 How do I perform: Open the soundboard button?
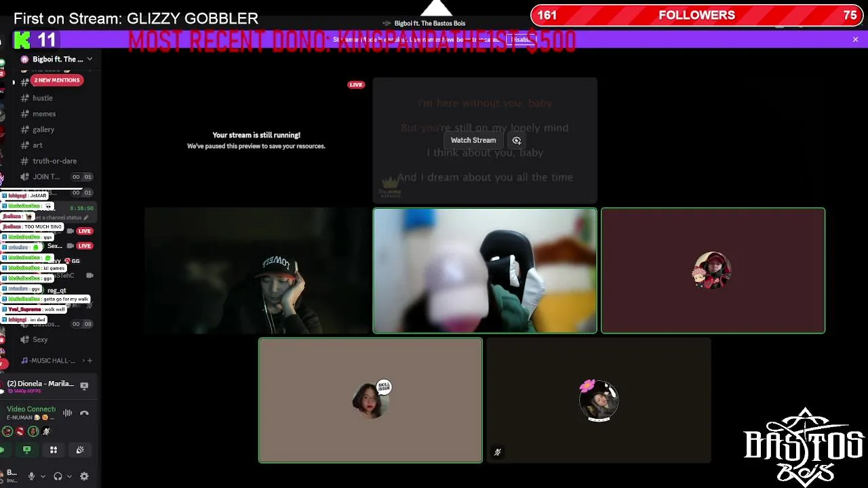[x=80, y=449]
